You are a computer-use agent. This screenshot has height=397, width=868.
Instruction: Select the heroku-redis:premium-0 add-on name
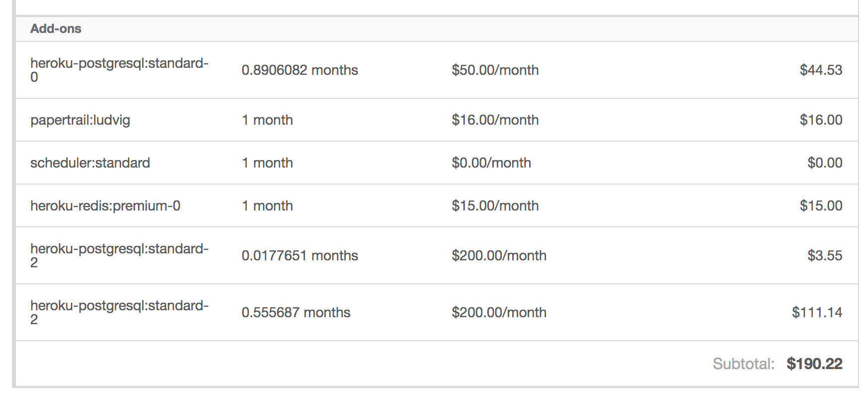coord(105,206)
